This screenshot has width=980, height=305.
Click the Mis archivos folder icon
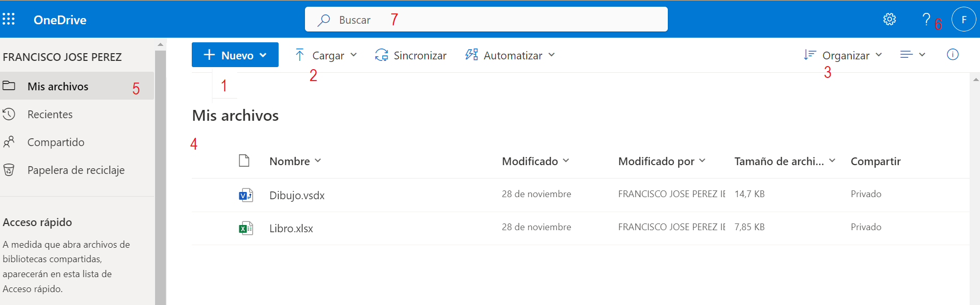[x=9, y=86]
